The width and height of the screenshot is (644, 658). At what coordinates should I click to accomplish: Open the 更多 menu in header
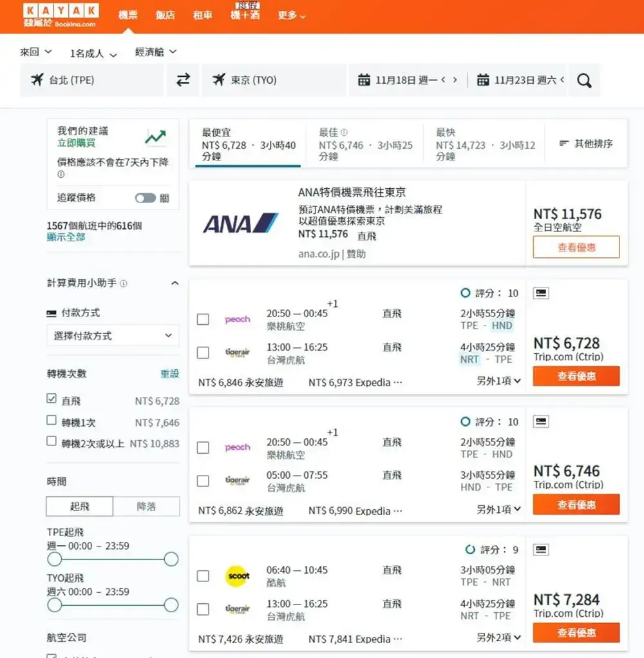click(291, 15)
